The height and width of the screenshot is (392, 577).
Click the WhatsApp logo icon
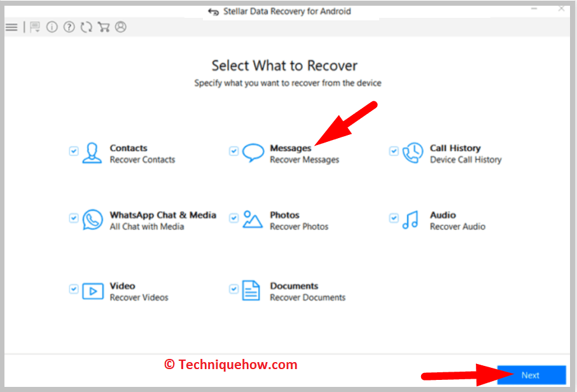pos(92,220)
